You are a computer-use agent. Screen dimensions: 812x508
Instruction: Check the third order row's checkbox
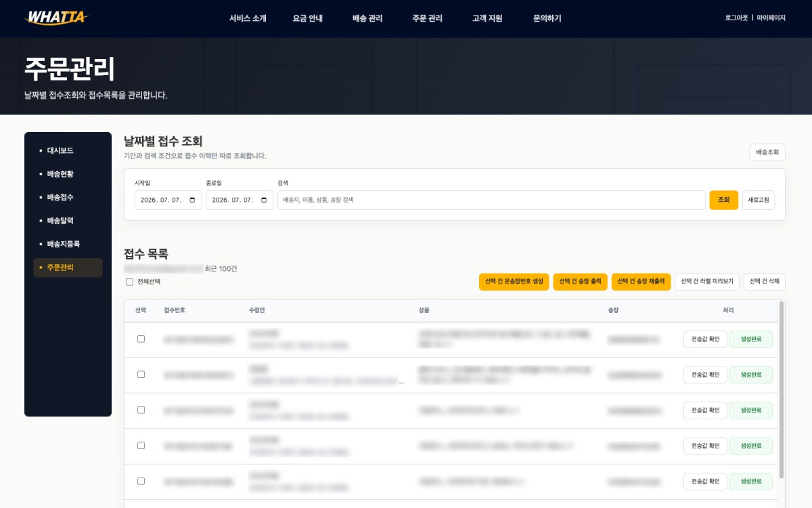(x=141, y=410)
